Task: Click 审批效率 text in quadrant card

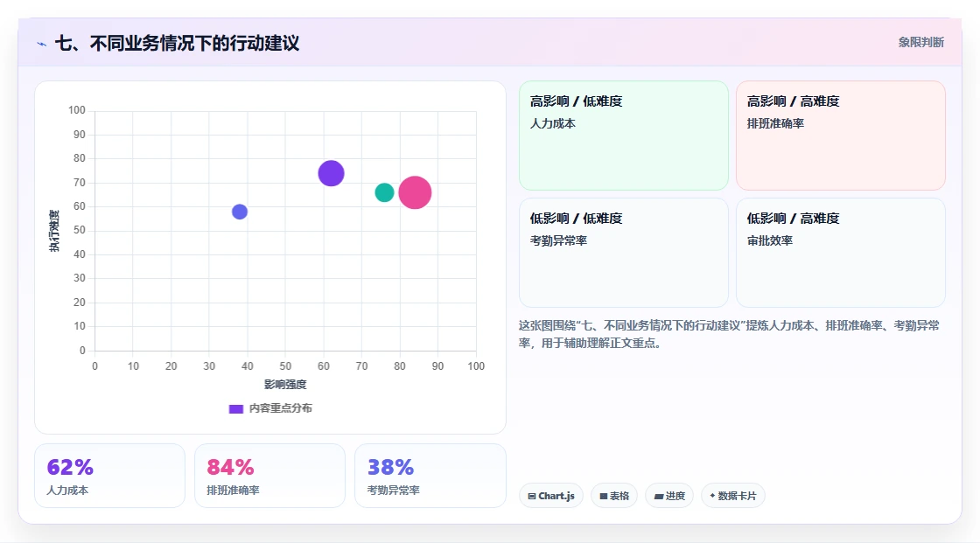Action: click(x=769, y=240)
